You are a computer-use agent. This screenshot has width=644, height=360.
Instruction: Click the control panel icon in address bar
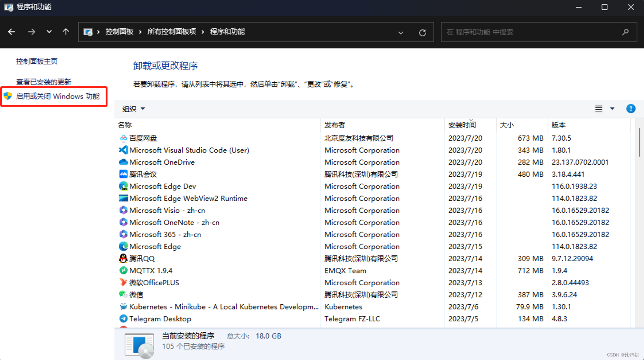(x=88, y=32)
